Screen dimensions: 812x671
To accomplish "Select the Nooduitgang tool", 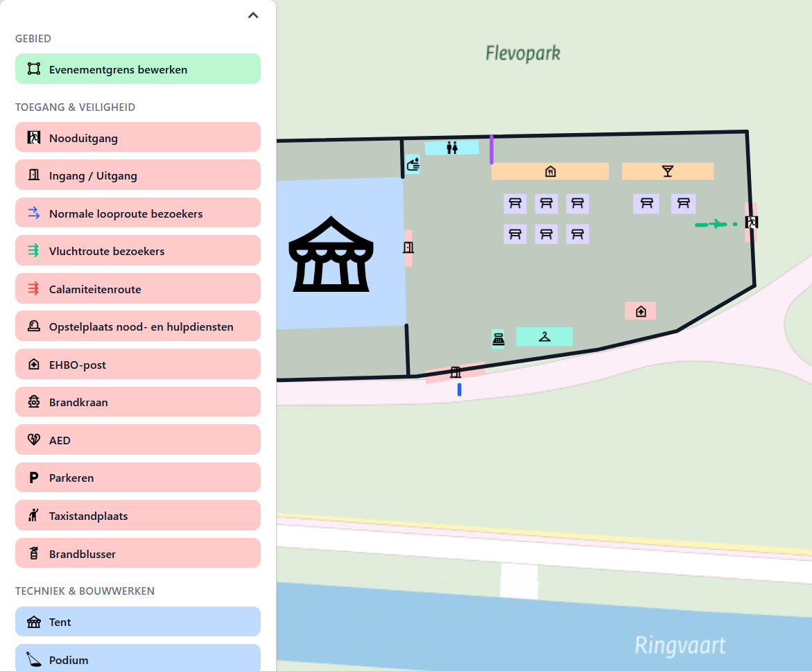I will pyautogui.click(x=137, y=137).
